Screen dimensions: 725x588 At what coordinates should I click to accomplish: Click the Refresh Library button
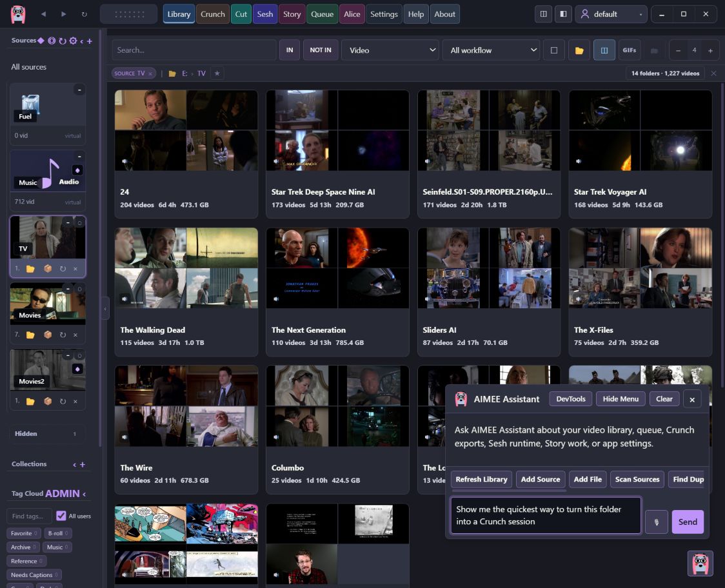[481, 480]
